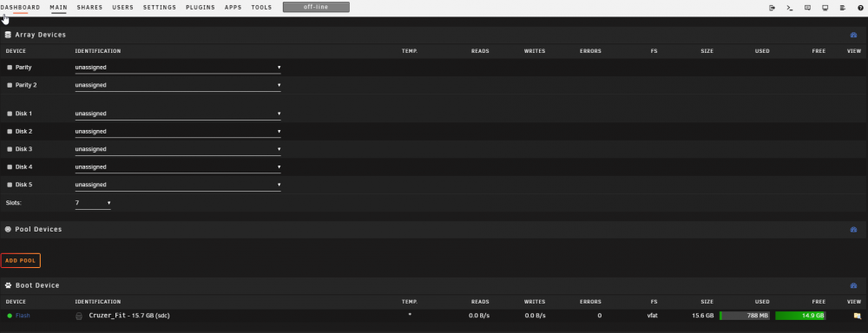Open the system log icon
Image resolution: width=868 pixels, height=333 pixels.
(x=843, y=8)
